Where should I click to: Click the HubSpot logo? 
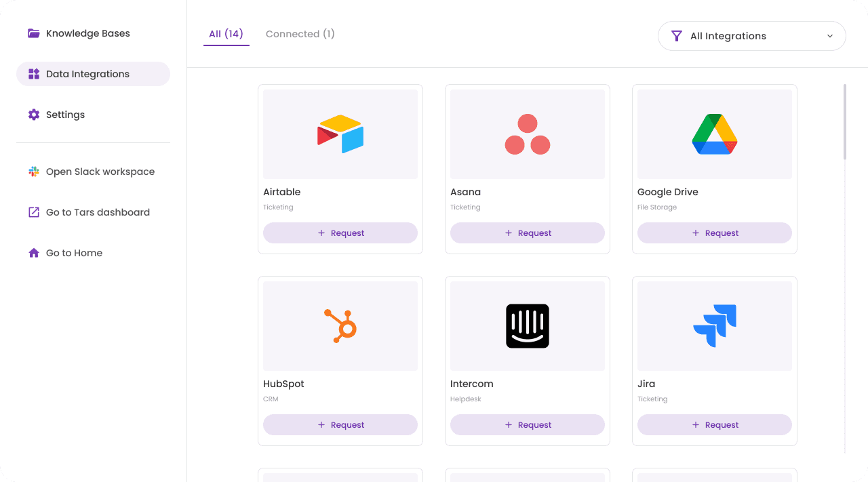click(340, 326)
